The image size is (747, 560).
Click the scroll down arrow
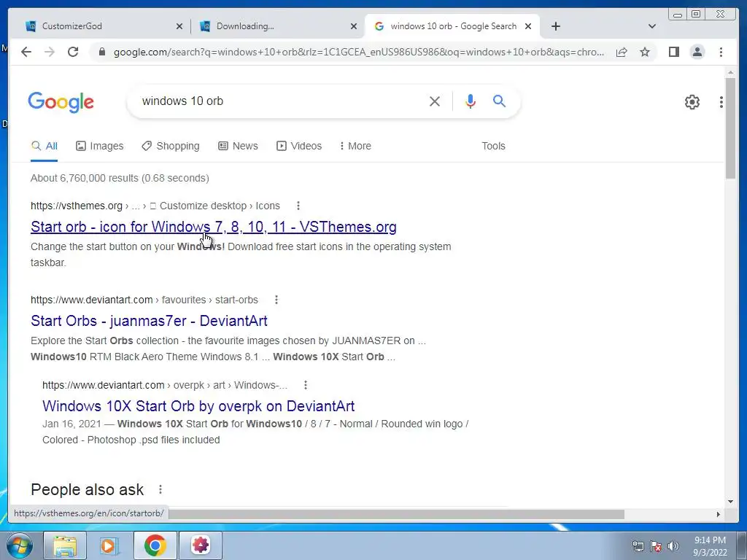point(730,502)
